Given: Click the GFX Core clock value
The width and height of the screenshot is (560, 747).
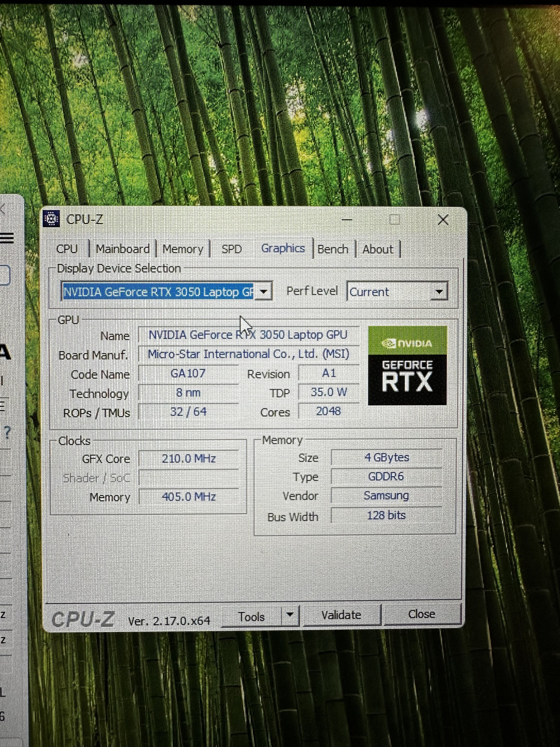Looking at the screenshot, I should 189,458.
